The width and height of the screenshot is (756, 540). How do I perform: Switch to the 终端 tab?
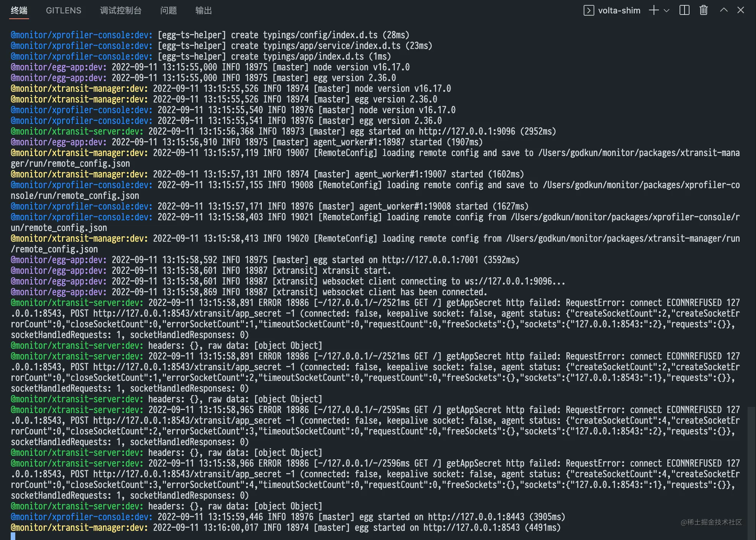(x=19, y=11)
